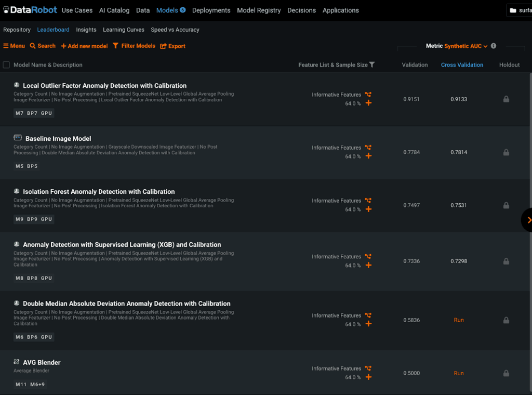Click Add new model

[x=85, y=46]
